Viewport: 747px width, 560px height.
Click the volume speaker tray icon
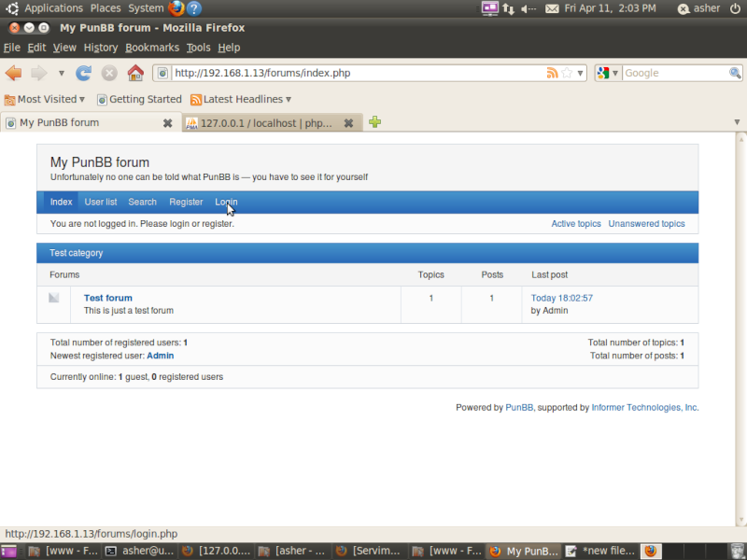click(x=528, y=8)
